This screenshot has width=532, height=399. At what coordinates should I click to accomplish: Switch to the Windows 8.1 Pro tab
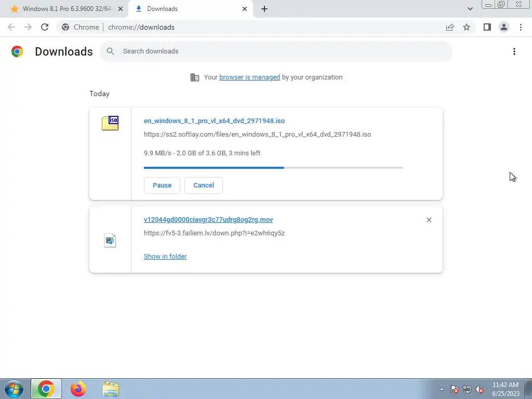click(64, 9)
